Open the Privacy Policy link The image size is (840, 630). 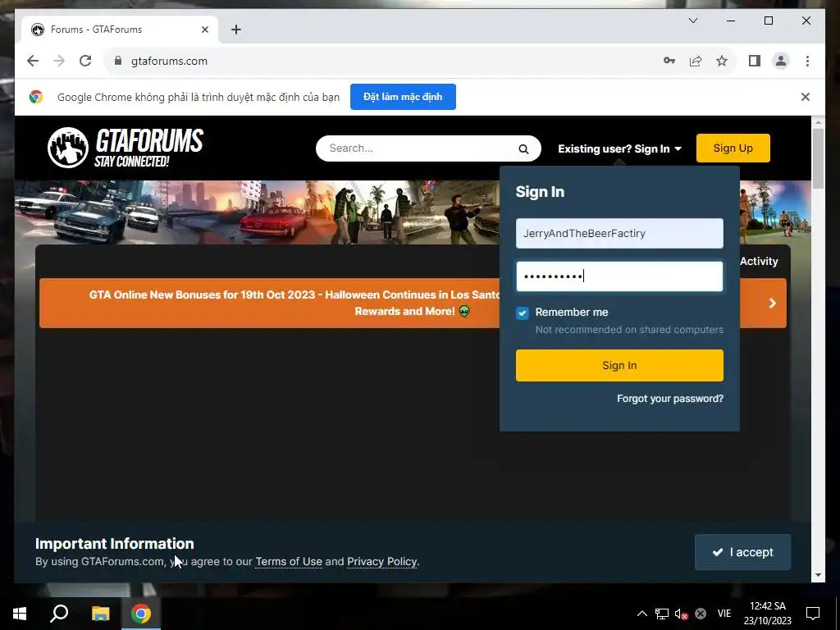pos(381,561)
